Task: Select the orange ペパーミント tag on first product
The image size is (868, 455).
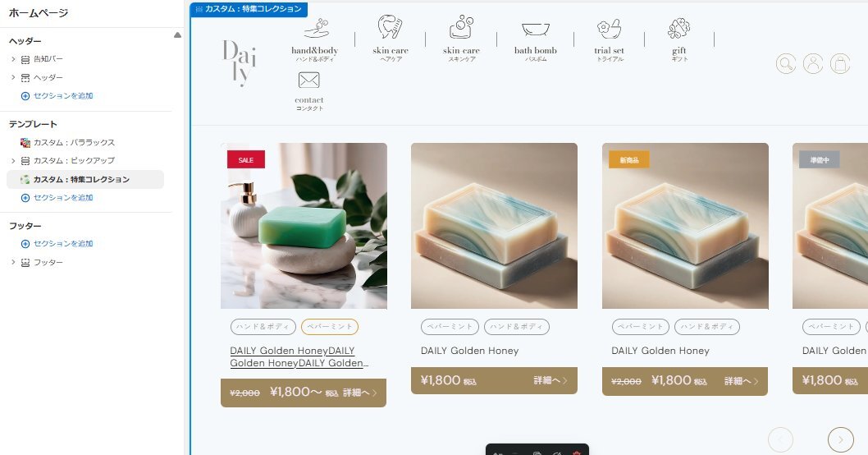Action: point(330,327)
